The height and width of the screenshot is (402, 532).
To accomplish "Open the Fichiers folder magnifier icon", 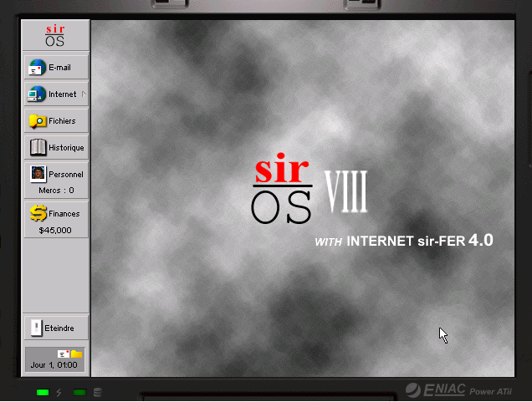I will (x=38, y=121).
